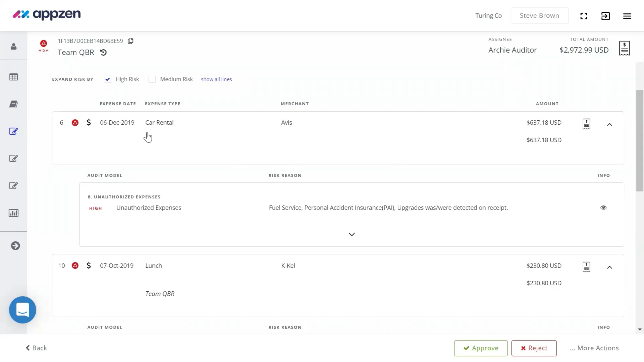Open the user profile sidebar icon
This screenshot has width=644, height=362.
13,47
